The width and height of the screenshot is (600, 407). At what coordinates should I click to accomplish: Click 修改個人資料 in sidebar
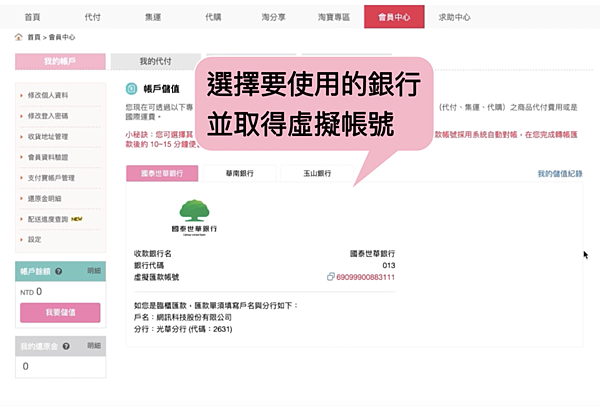(48, 95)
